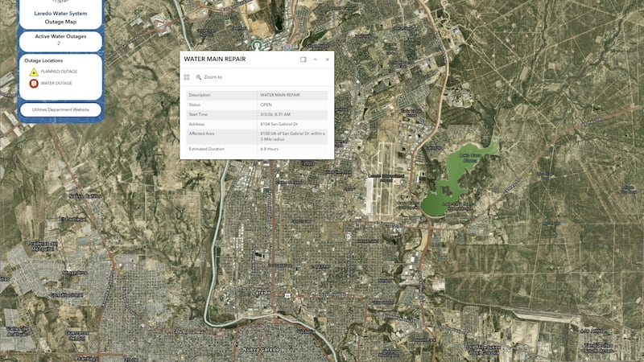644x362 pixels.
Task: Click the selected outage marker above the popup
Action: pyautogui.click(x=258, y=45)
